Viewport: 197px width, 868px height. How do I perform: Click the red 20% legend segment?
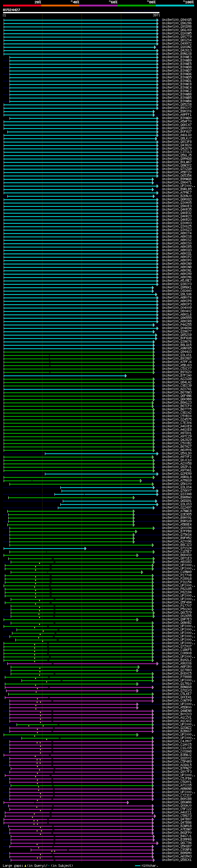coord(22,6)
